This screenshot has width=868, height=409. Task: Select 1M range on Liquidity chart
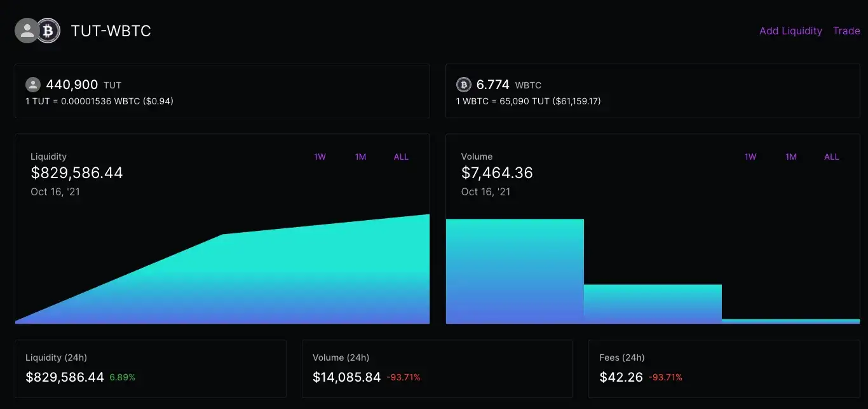coord(360,156)
